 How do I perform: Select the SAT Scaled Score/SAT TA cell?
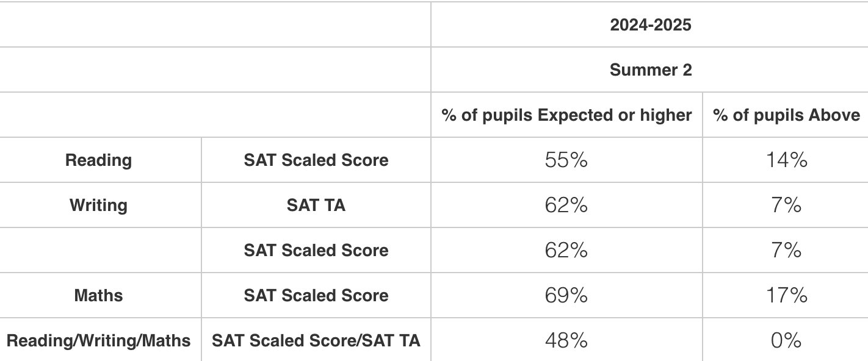(x=316, y=341)
